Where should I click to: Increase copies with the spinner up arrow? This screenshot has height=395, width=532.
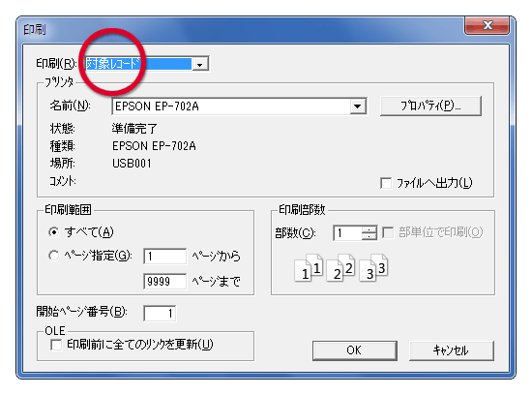pyautogui.click(x=369, y=229)
